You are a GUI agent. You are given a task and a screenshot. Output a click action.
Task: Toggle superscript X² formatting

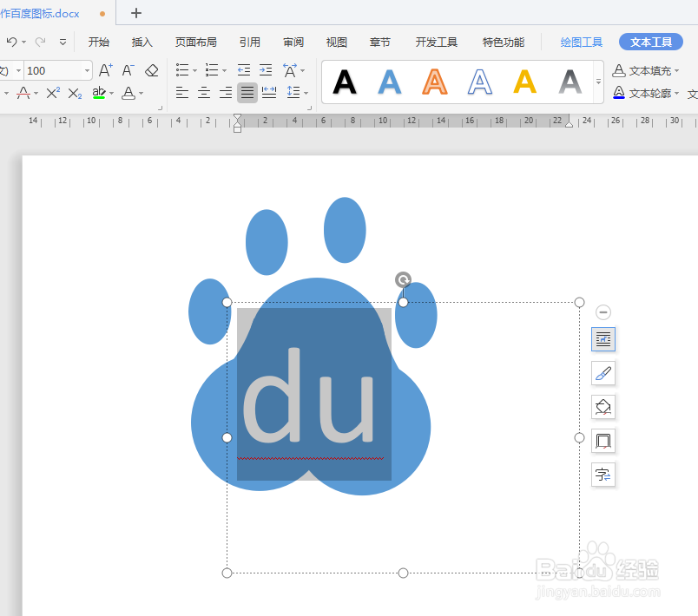coord(53,93)
